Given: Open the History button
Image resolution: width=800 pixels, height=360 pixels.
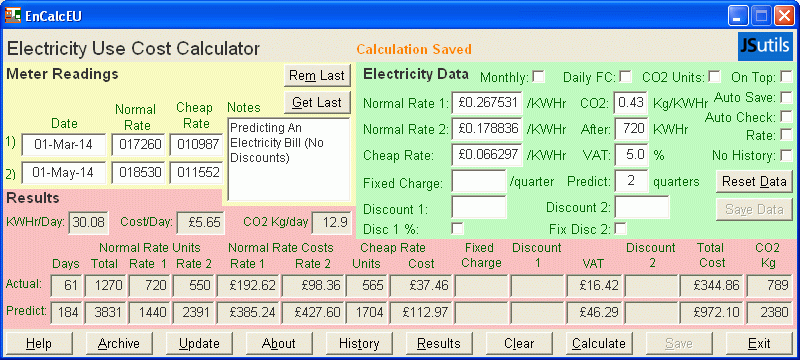Looking at the screenshot, I should 359,343.
